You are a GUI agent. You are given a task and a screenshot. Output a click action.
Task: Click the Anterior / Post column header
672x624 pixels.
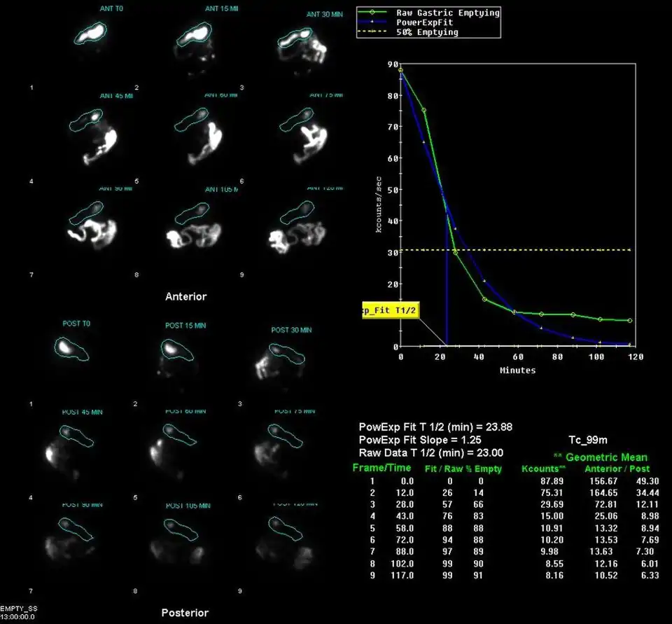click(617, 469)
